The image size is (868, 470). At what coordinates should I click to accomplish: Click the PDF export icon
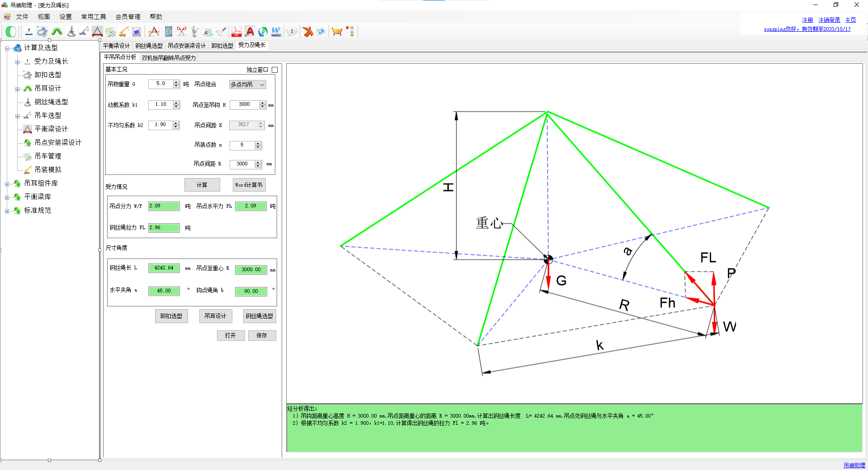236,32
